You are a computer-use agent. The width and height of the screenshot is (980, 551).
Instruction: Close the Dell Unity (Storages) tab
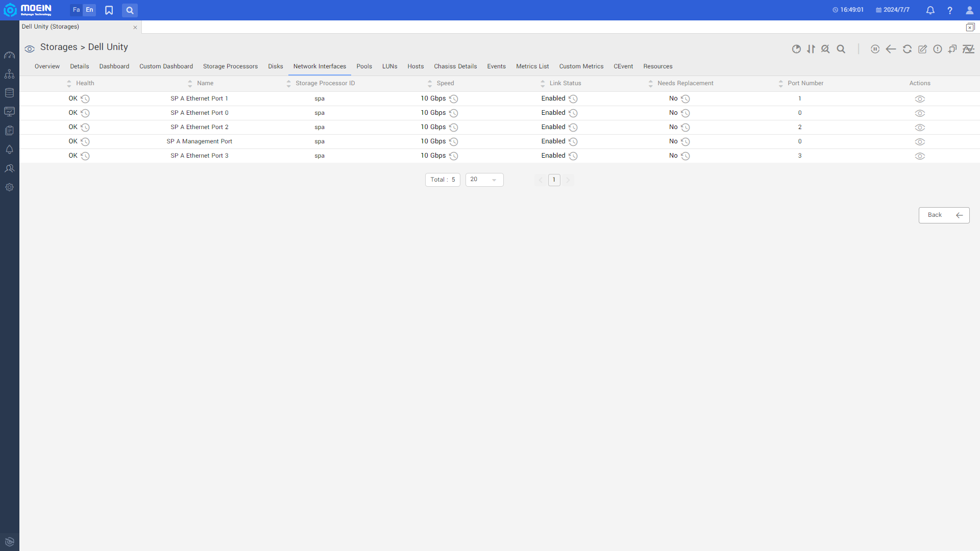[x=135, y=28]
